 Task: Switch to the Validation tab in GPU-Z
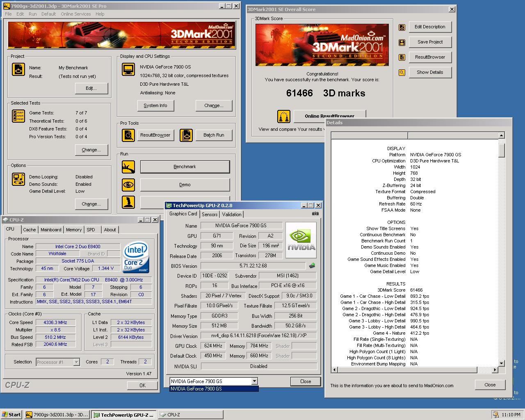[x=232, y=215]
